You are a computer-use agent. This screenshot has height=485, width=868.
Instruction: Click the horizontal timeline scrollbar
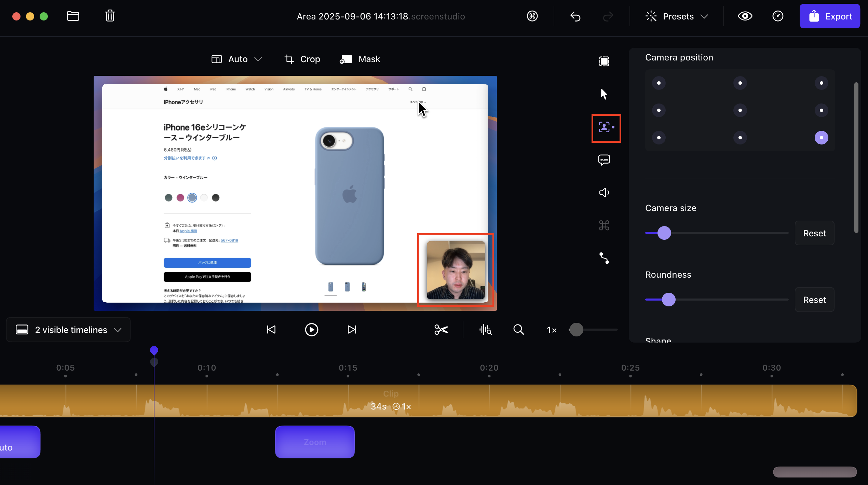(815, 472)
